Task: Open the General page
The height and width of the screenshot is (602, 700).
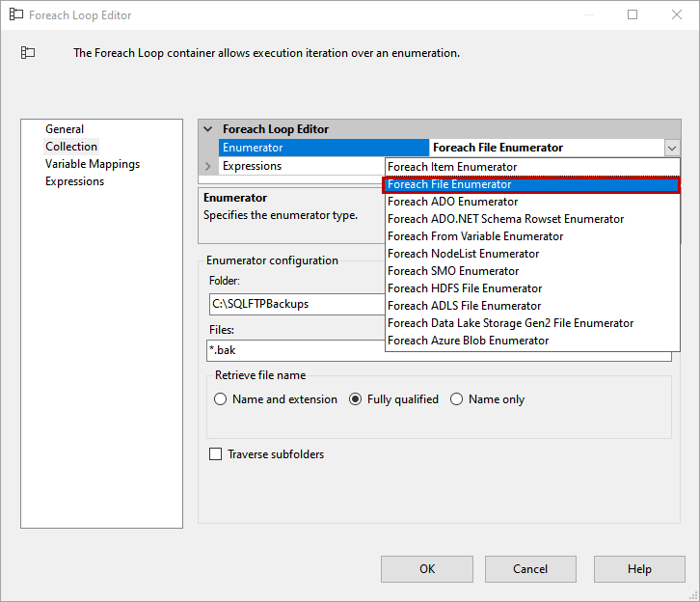Action: (x=65, y=129)
